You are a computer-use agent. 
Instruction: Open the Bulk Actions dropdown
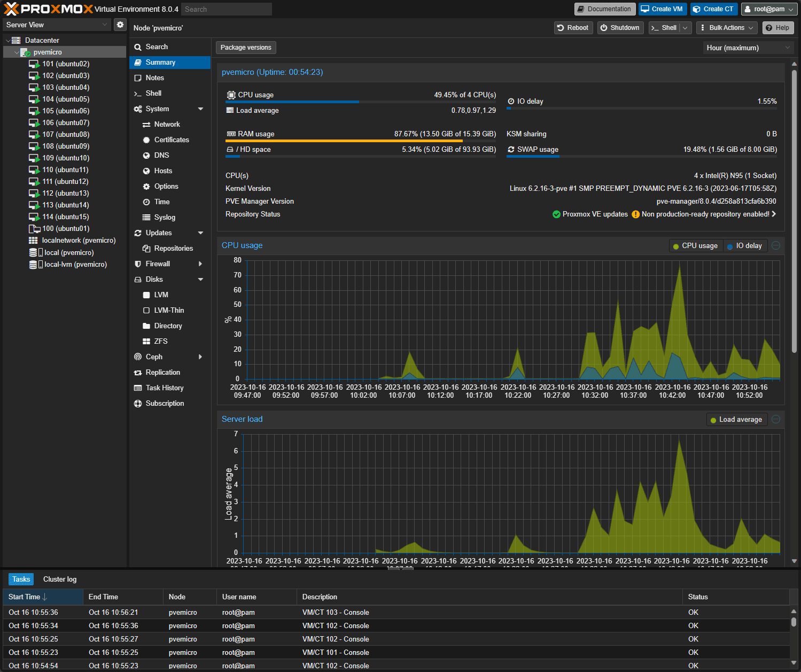[x=727, y=28]
